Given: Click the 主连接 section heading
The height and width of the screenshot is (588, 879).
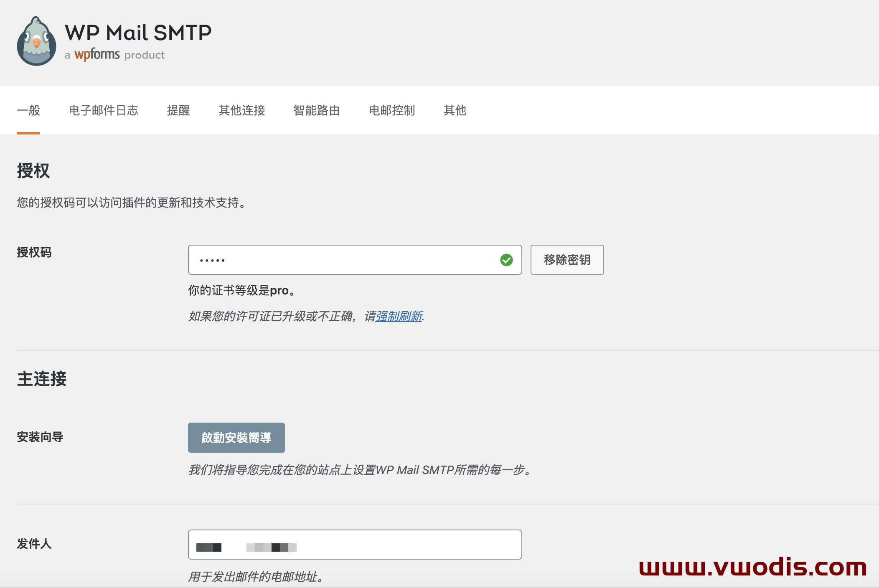Looking at the screenshot, I should (41, 379).
